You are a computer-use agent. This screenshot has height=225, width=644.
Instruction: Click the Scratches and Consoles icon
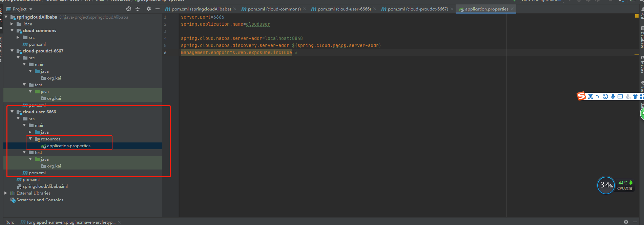click(13, 200)
